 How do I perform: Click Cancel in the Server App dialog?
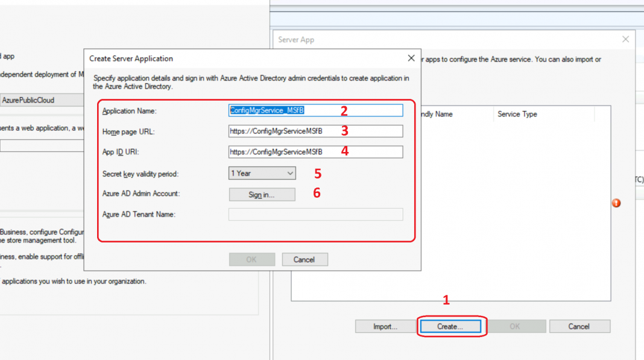pos(579,326)
